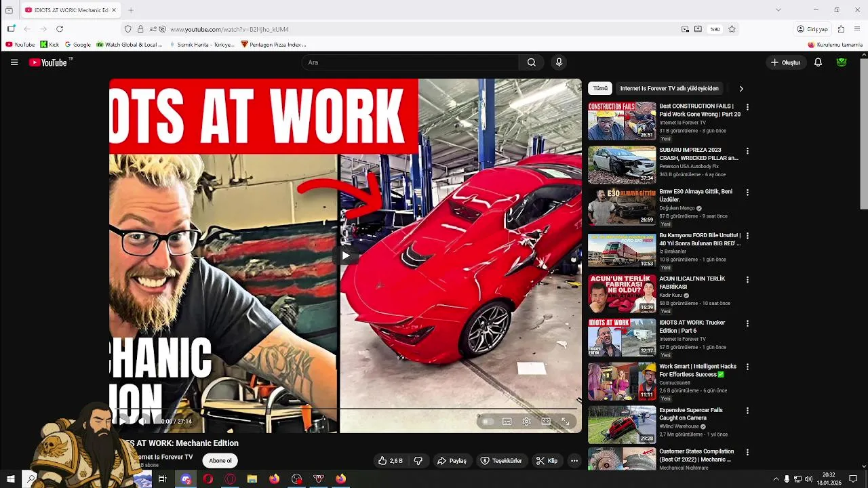The image size is (868, 488).
Task: Toggle autoplay switch in the player
Action: pos(487,422)
